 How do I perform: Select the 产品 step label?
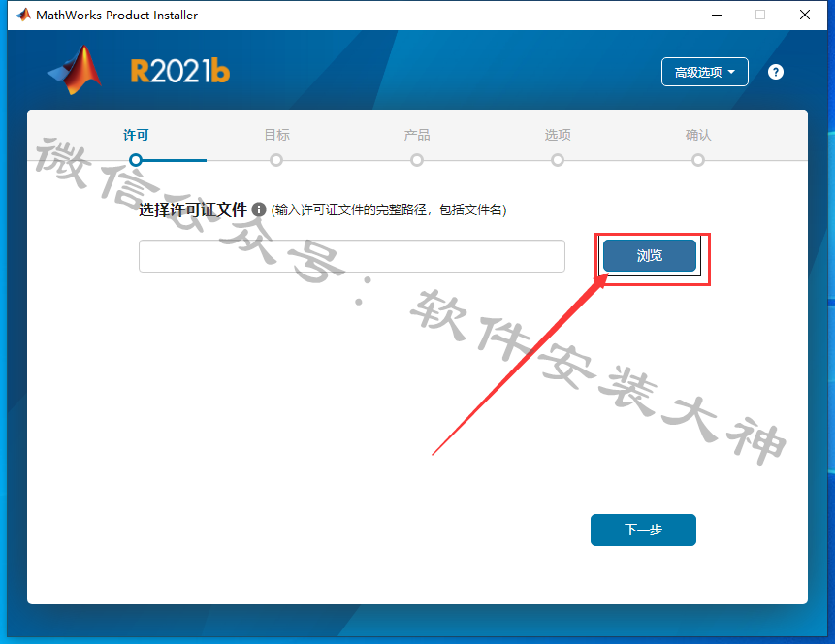(x=417, y=135)
